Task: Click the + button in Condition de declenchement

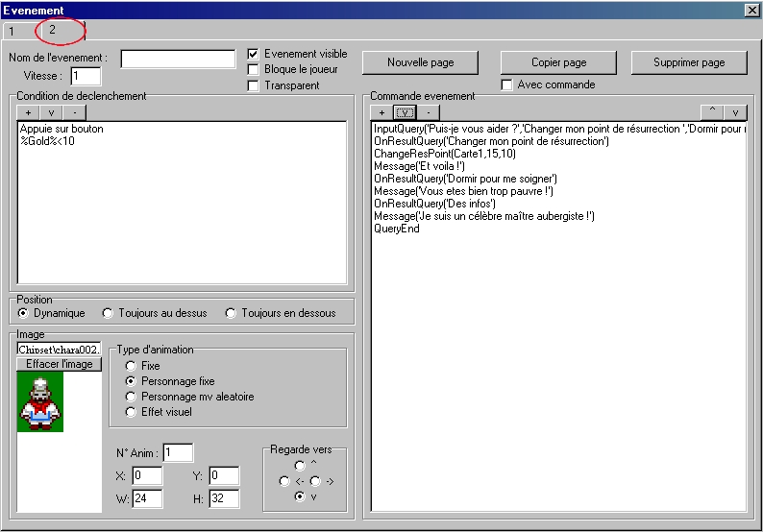Action: click(29, 112)
